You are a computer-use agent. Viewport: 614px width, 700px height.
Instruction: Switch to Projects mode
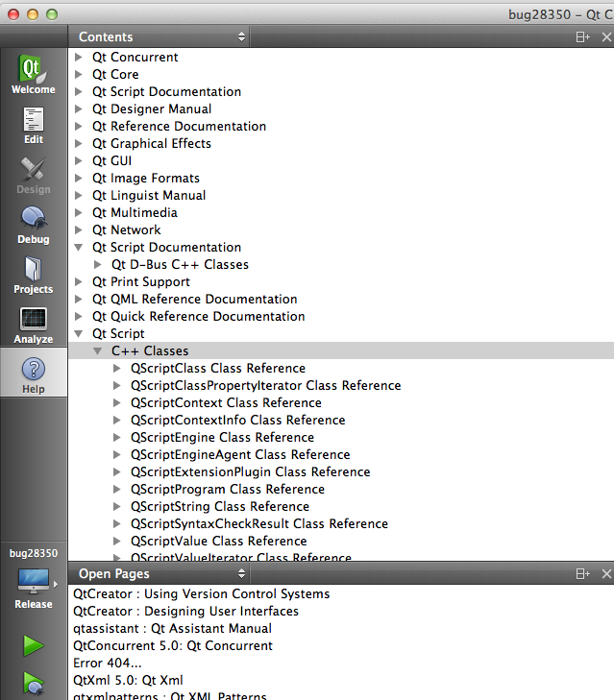pos(34,276)
